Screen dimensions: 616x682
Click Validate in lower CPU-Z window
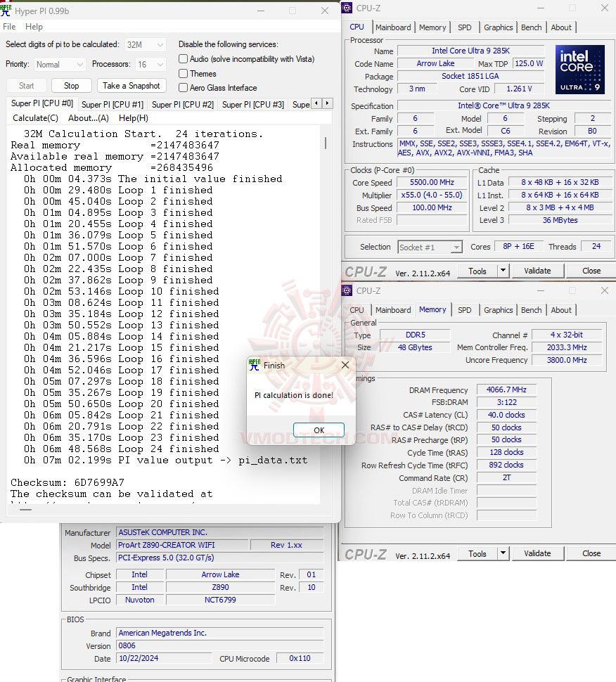pyautogui.click(x=537, y=553)
